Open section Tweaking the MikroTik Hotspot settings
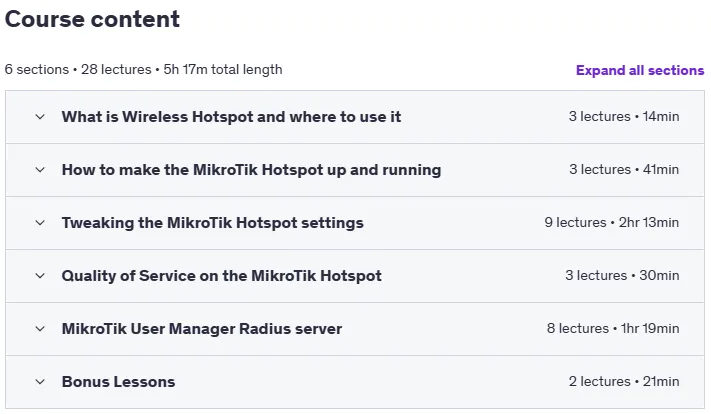The height and width of the screenshot is (414, 711). [213, 223]
